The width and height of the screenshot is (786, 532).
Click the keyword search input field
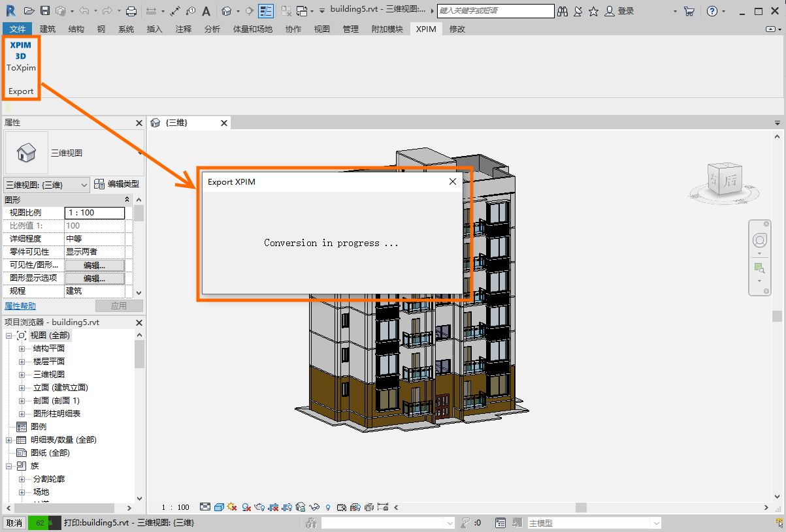pyautogui.click(x=495, y=11)
